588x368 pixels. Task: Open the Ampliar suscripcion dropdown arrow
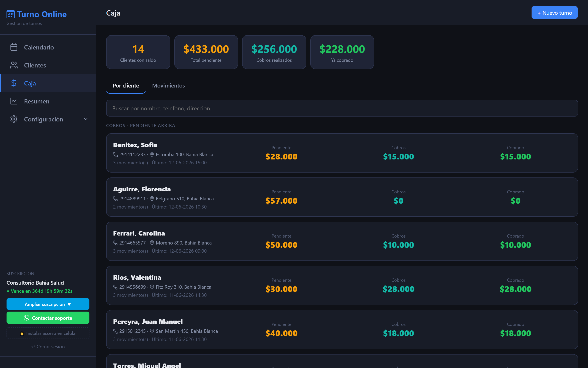tap(69, 304)
